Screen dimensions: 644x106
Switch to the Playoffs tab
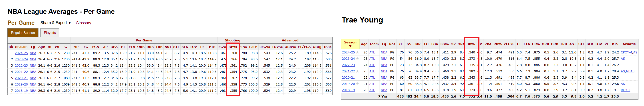tap(50, 33)
